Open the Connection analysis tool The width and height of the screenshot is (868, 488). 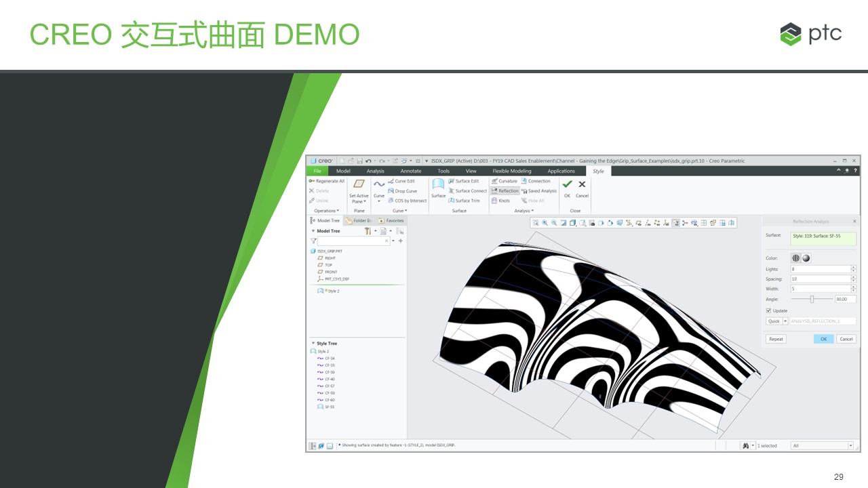point(536,181)
